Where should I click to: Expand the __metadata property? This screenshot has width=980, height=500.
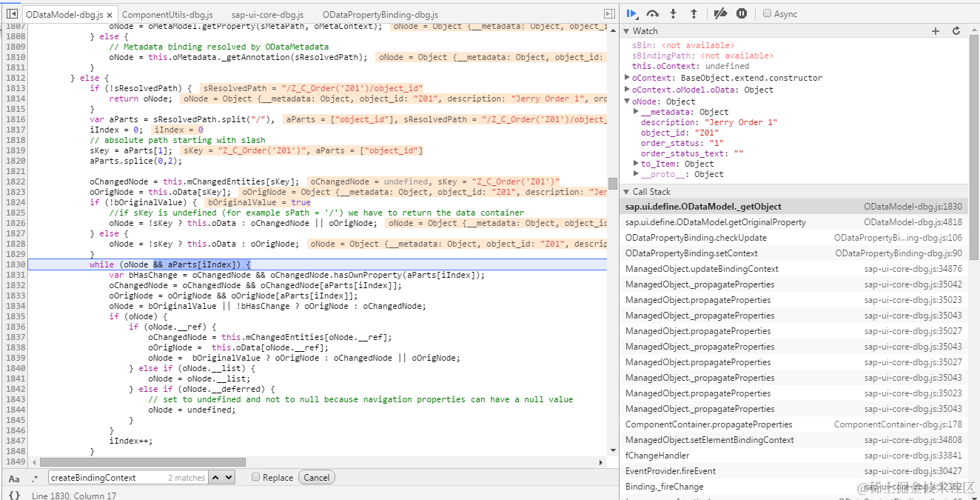tap(637, 112)
